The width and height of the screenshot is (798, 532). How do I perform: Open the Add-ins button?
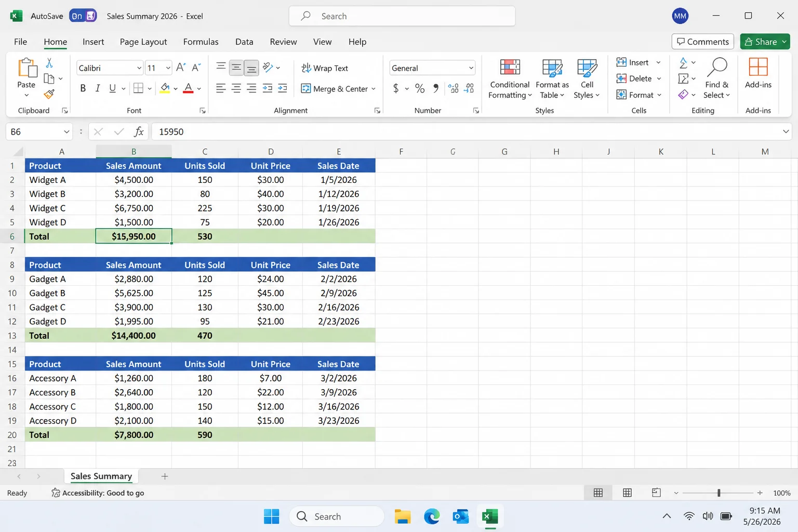(758, 73)
